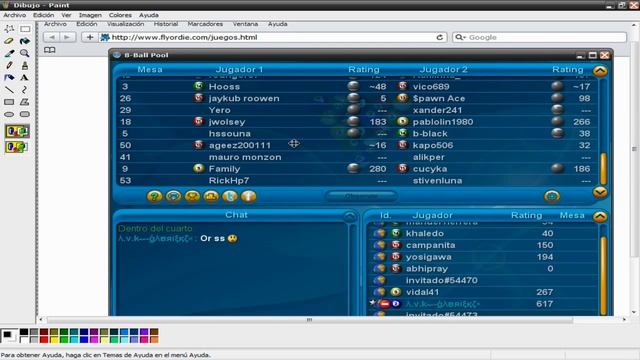Screen dimensions: 640x360
Task: Select the Text tool (letter A)
Action: pos(25,78)
